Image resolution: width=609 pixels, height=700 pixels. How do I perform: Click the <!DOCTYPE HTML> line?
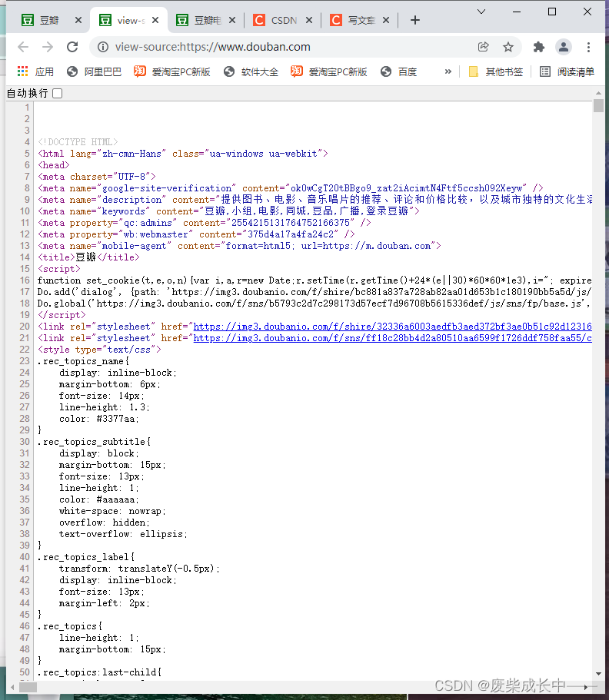tap(78, 142)
